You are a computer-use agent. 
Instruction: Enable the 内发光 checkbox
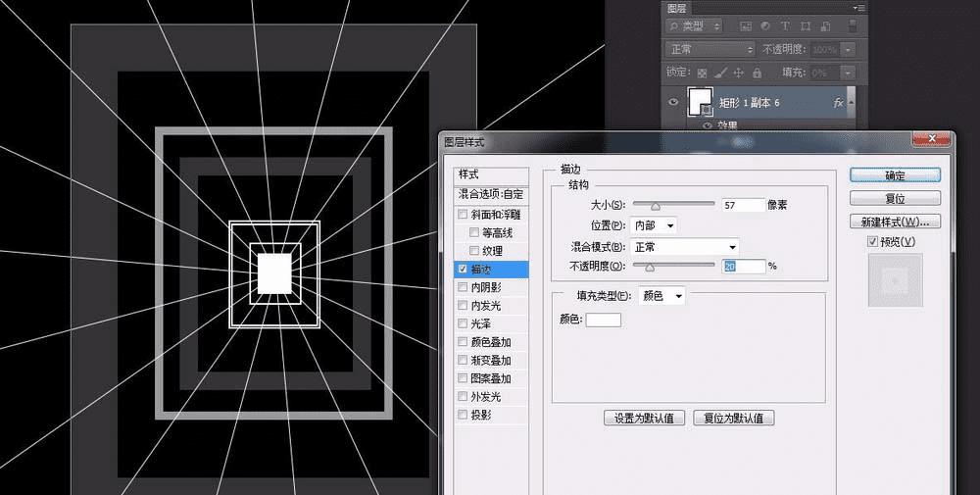[463, 306]
